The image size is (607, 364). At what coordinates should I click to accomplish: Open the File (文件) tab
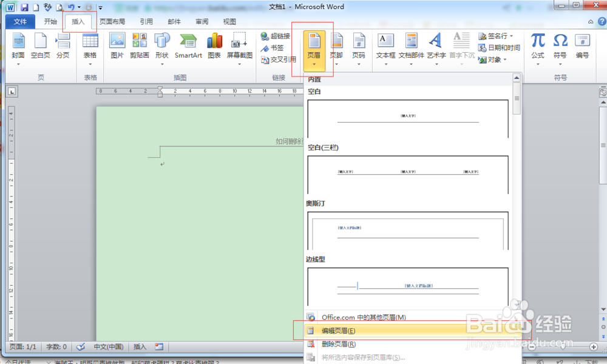pos(20,22)
